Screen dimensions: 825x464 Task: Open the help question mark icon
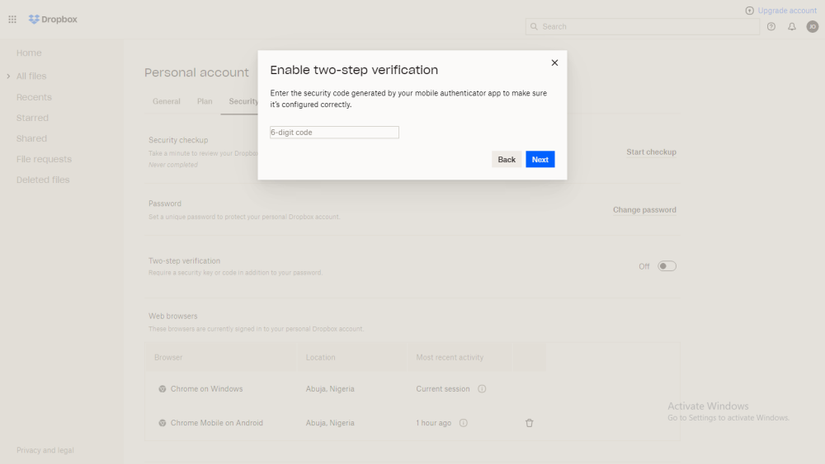771,27
